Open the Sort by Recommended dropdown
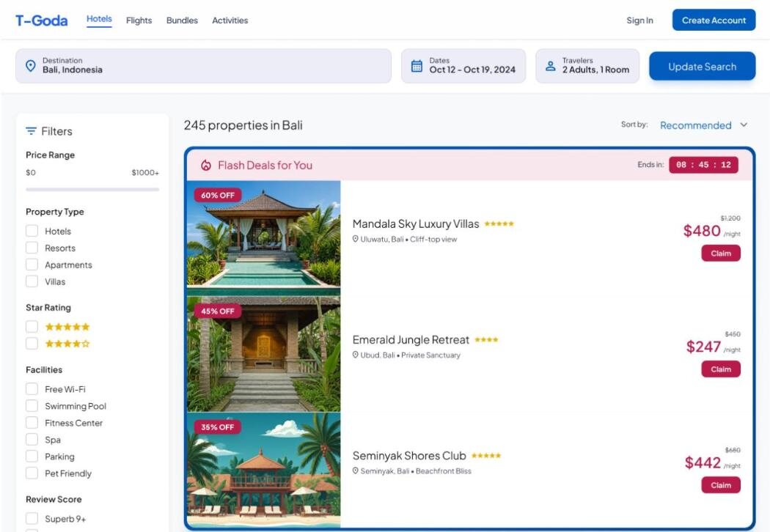 tap(703, 125)
